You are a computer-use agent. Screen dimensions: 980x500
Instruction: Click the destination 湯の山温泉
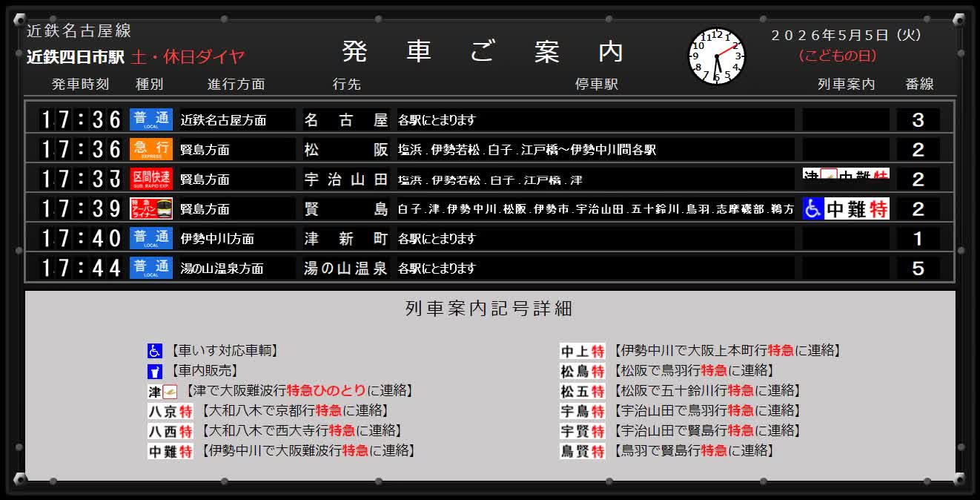[346, 268]
